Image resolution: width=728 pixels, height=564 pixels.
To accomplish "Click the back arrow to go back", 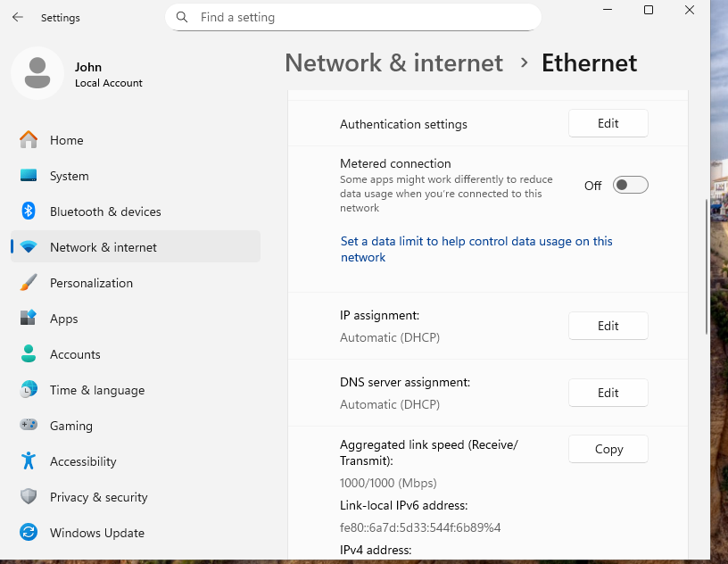I will pos(18,17).
